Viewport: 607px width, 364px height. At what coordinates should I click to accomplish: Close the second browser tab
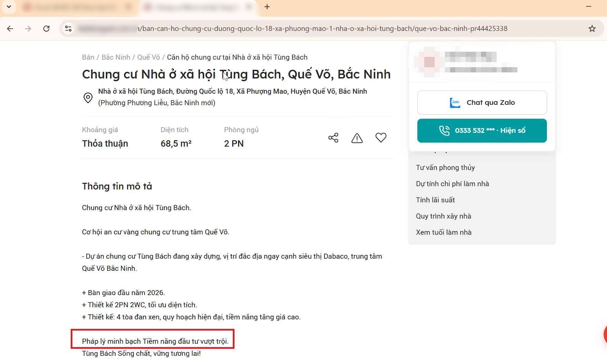coord(249,7)
